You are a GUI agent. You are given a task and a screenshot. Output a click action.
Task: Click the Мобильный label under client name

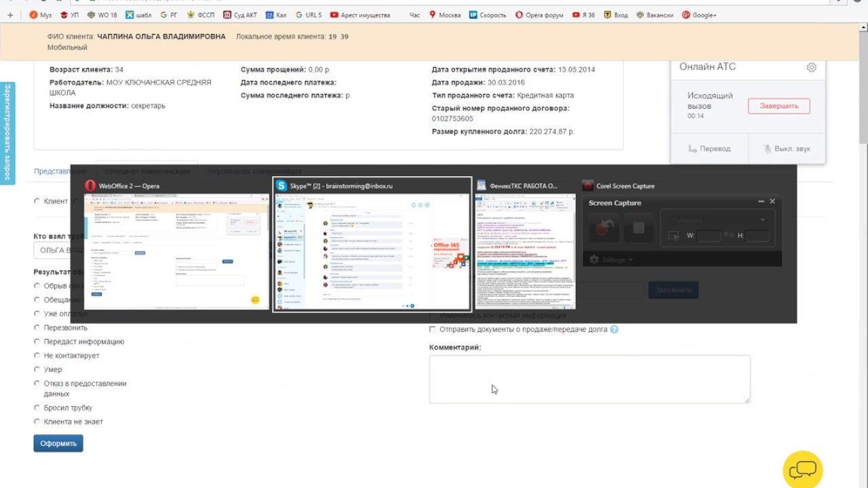click(x=67, y=47)
